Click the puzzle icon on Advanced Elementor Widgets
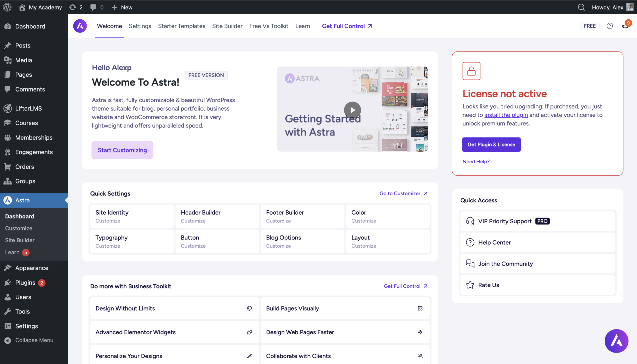The height and width of the screenshot is (364, 637). pos(249,332)
